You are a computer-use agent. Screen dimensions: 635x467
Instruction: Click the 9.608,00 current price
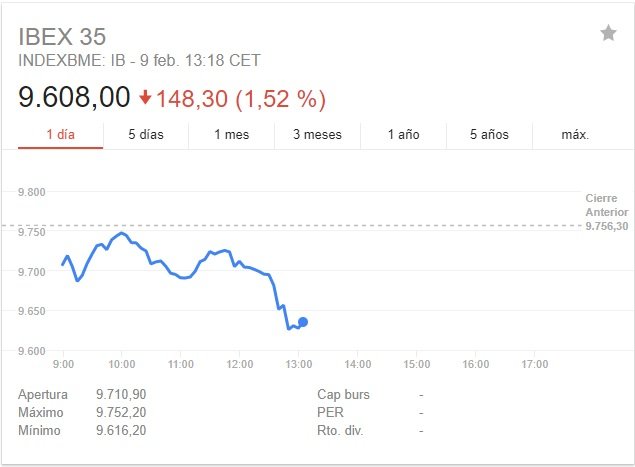point(74,98)
